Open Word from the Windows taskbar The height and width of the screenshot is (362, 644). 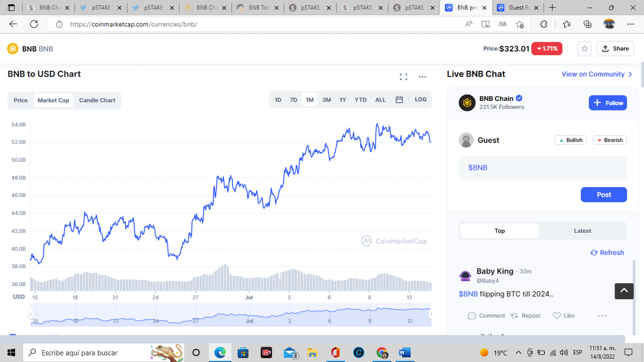405,352
